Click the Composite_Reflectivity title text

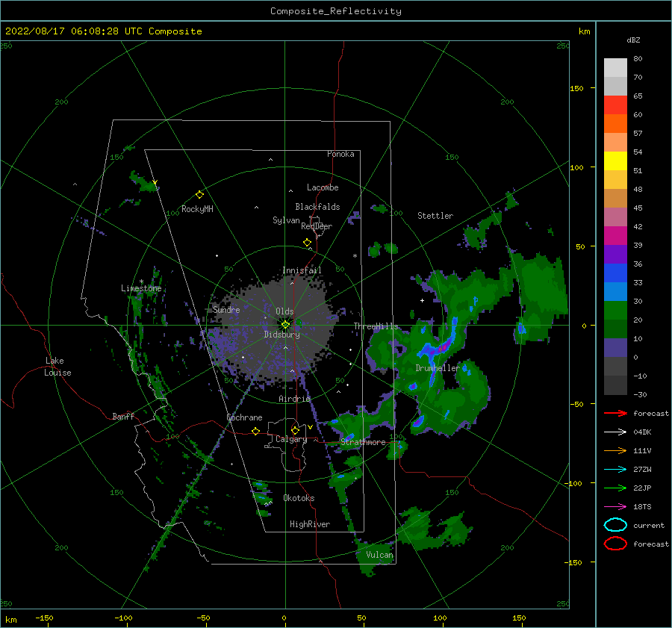pyautogui.click(x=336, y=11)
